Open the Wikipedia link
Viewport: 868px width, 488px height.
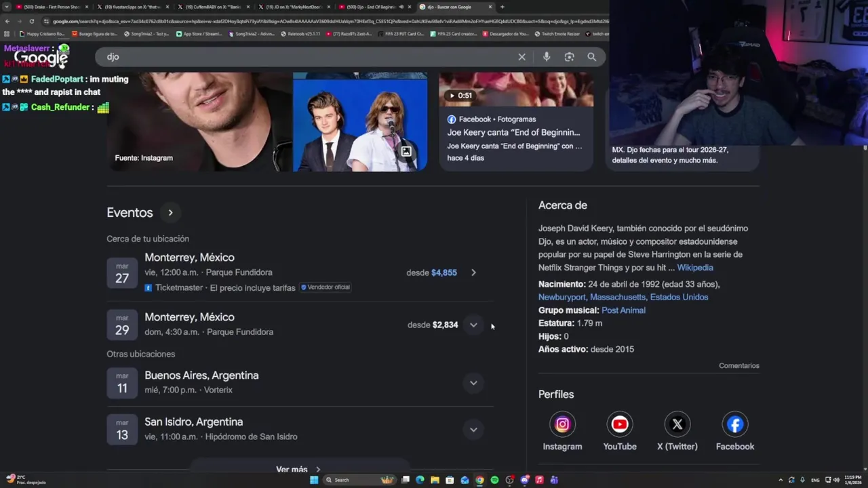[695, 268]
